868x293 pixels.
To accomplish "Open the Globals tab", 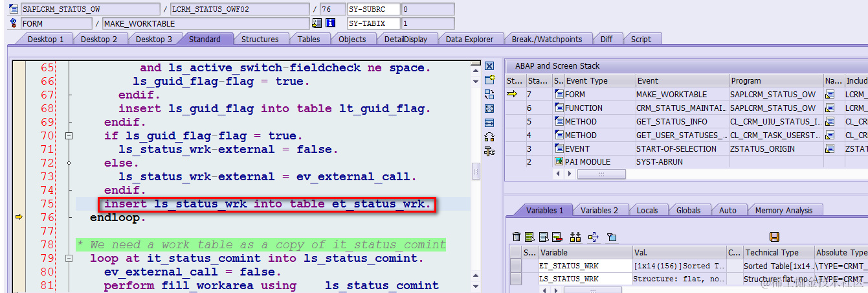I will 688,211.
